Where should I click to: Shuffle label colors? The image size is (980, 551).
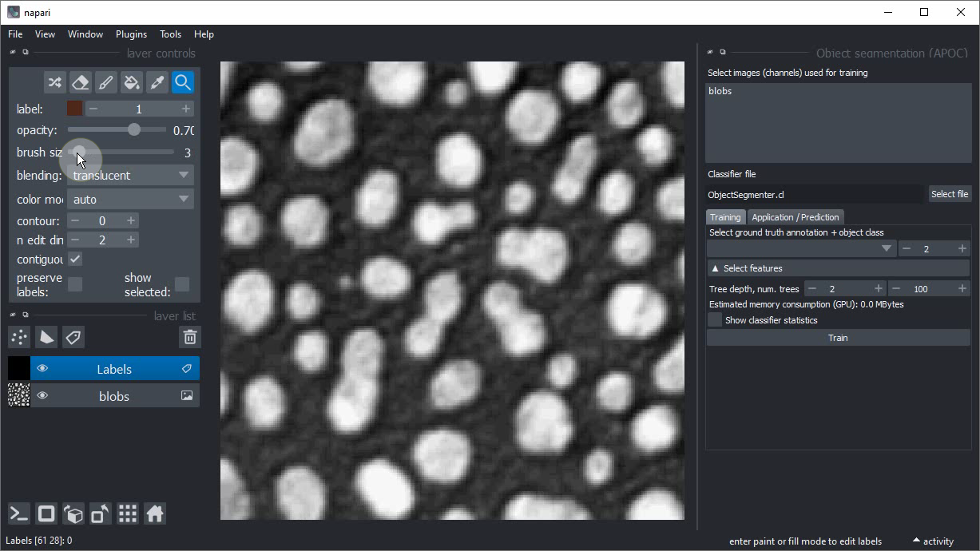pyautogui.click(x=54, y=82)
